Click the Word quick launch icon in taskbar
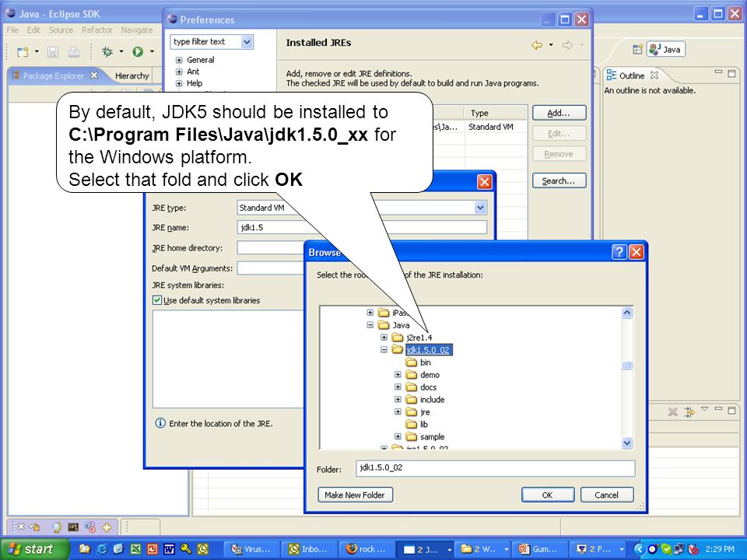The width and height of the screenshot is (747, 560). pyautogui.click(x=169, y=548)
